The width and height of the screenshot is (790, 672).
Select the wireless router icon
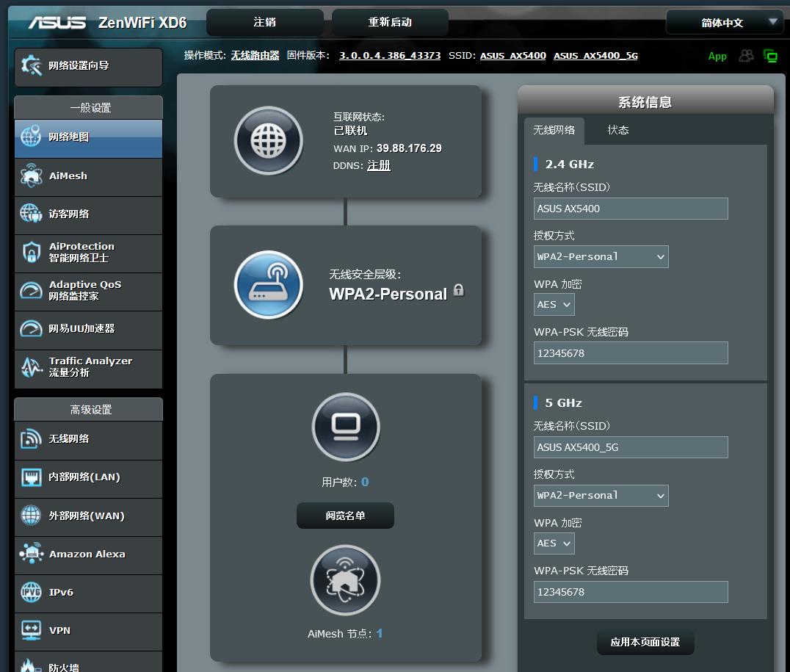point(268,285)
